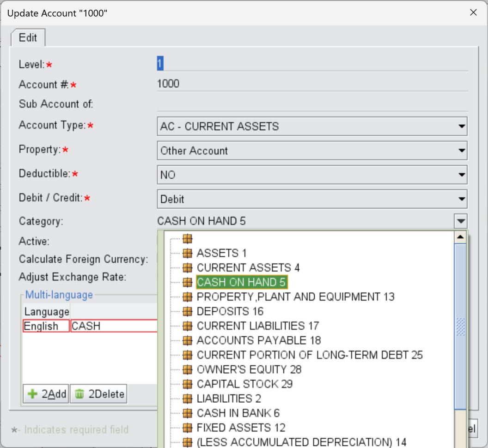The width and height of the screenshot is (488, 448).
Task: Collapse the Category dropdown arrow
Action: pos(461,221)
